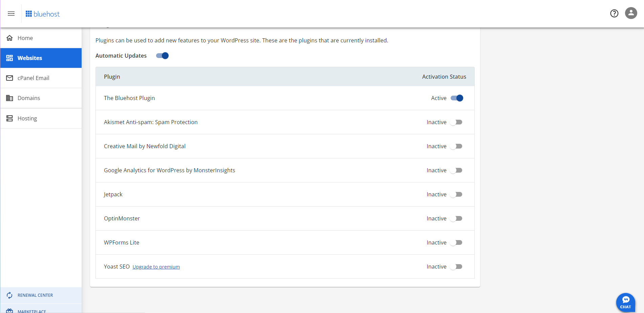Click the Plugin column header

pos(112,77)
